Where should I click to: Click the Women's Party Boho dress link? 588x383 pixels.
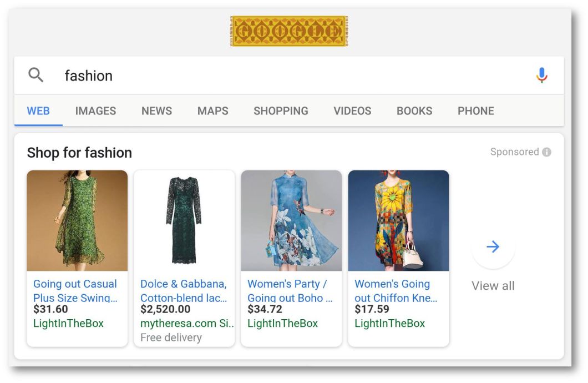[x=287, y=290]
